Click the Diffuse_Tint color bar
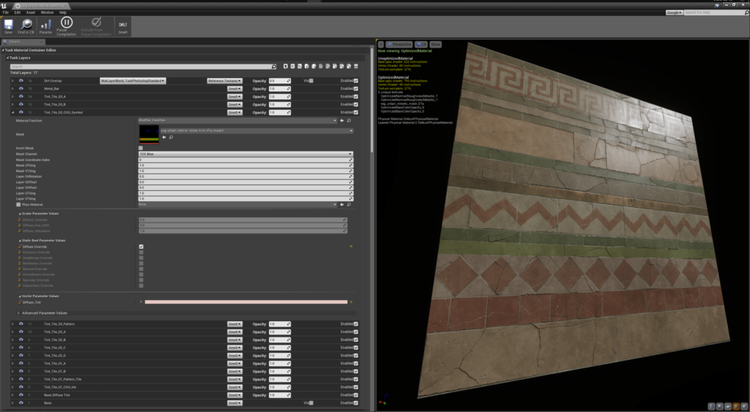 click(245, 301)
